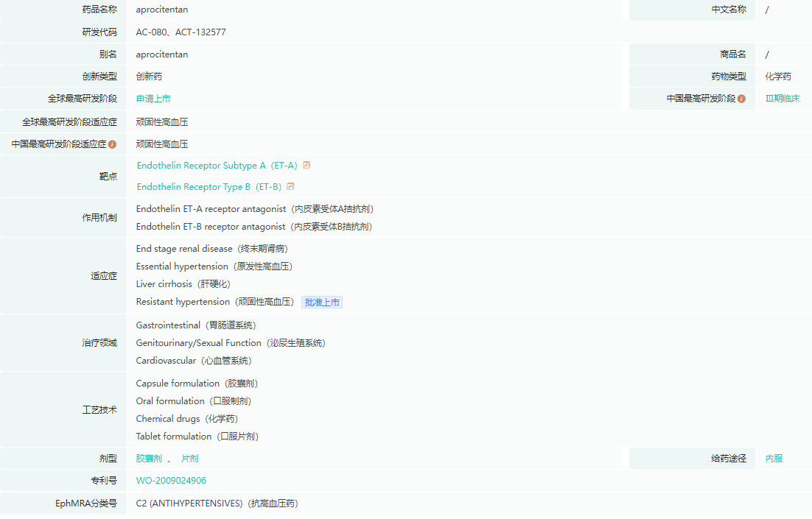The image size is (812, 519).
Task: Select research code text AC-080、ACT-132577
Action: click(x=181, y=32)
